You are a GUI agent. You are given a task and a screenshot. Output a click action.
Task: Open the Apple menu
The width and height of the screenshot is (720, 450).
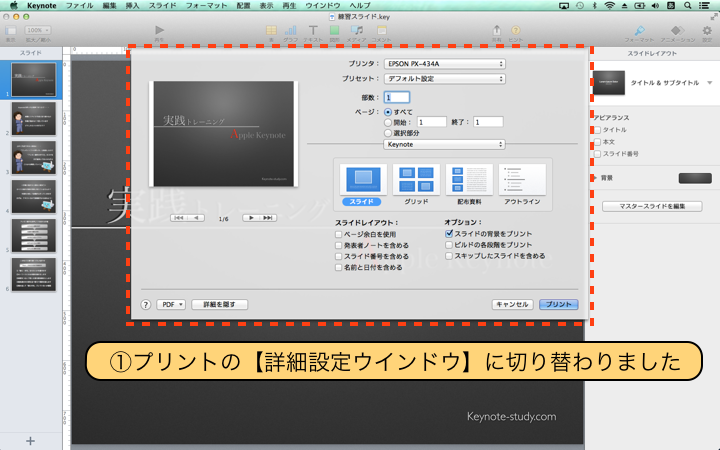coord(14,6)
